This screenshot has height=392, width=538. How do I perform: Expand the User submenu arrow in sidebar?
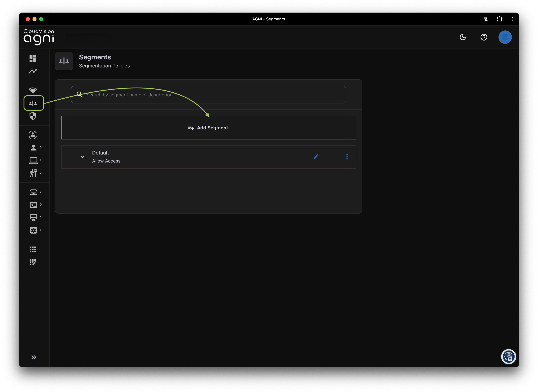tap(41, 147)
